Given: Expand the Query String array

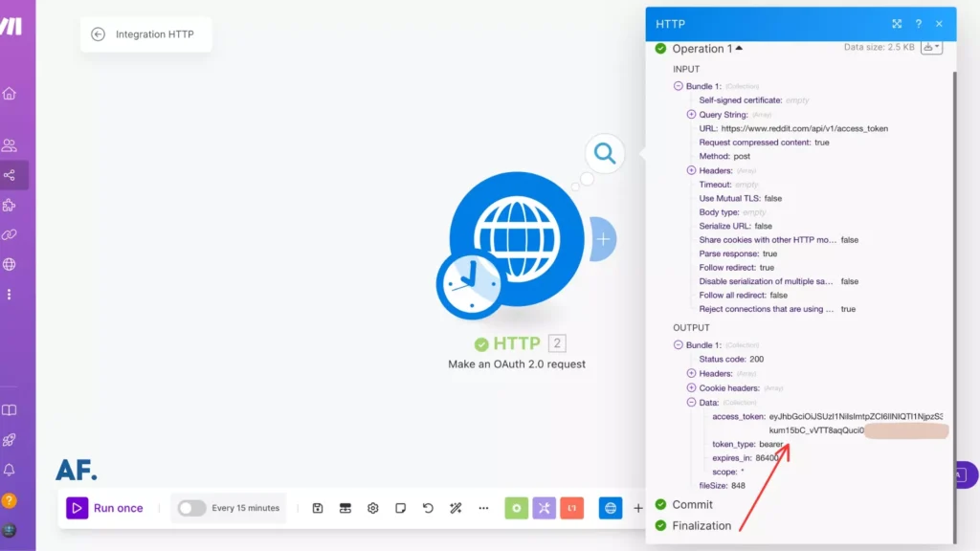Looking at the screenshot, I should point(691,115).
